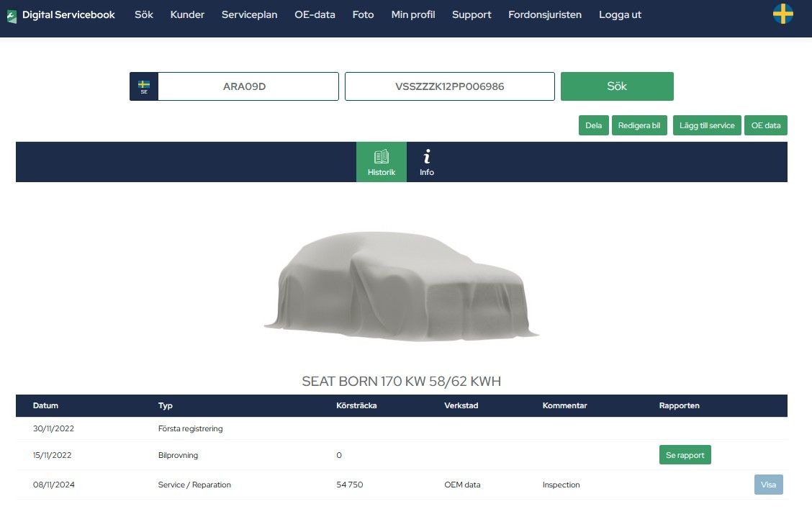
Task: Click the registration number field ARA09D
Action: coord(248,86)
